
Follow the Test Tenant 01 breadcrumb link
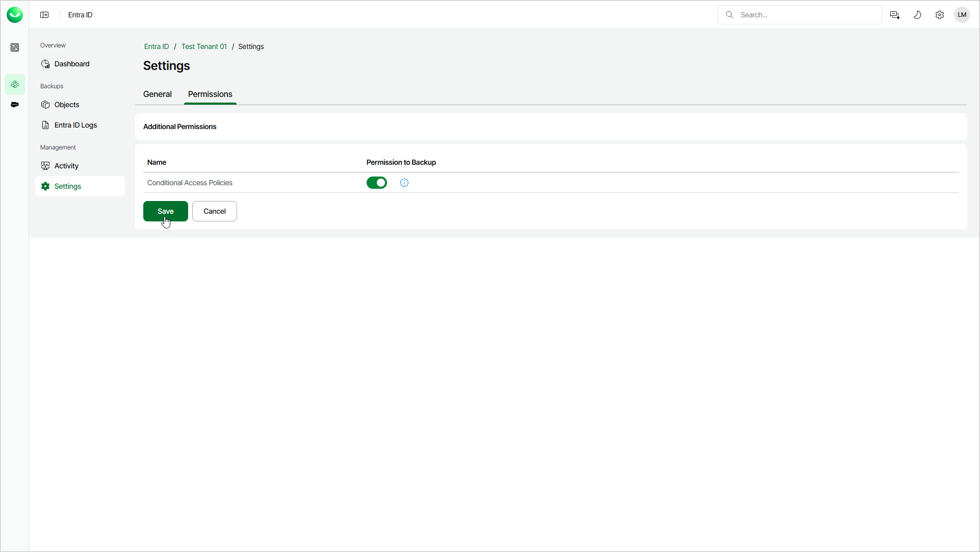[204, 46]
